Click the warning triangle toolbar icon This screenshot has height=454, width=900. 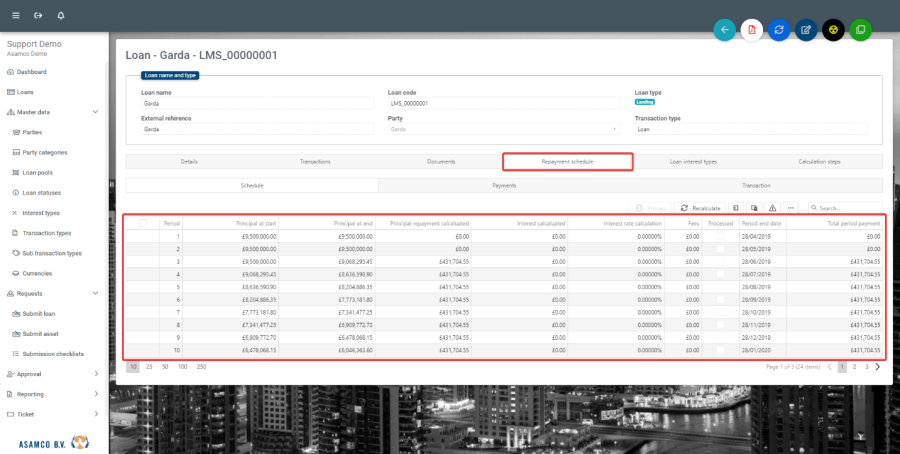pos(773,207)
